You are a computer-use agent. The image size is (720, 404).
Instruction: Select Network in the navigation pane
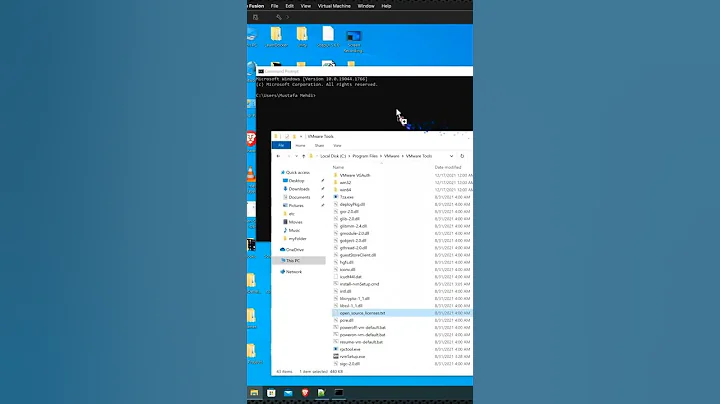[294, 272]
